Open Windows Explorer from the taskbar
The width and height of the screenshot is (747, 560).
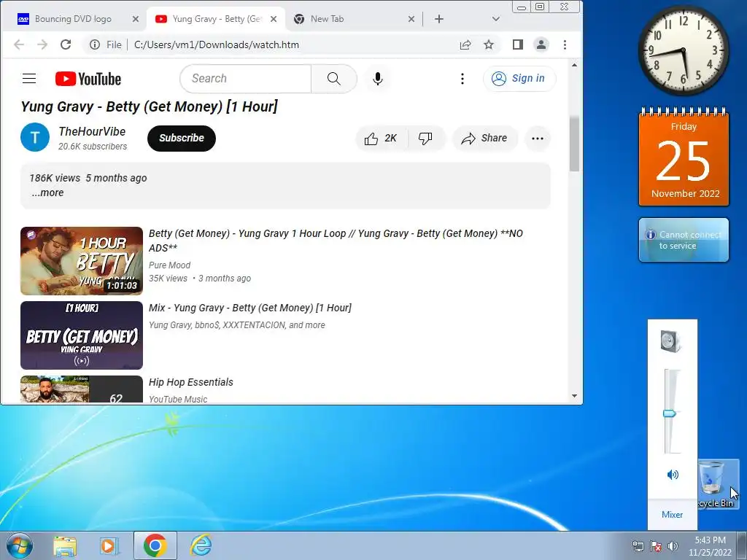point(65,545)
